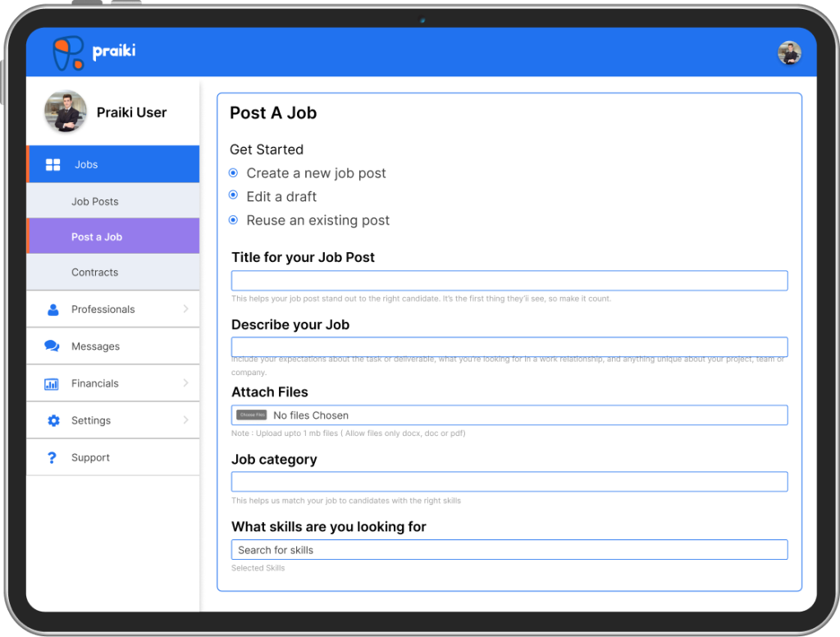Image resolution: width=840 pixels, height=637 pixels.
Task: Select the Edit a draft radio option
Action: 233,195
